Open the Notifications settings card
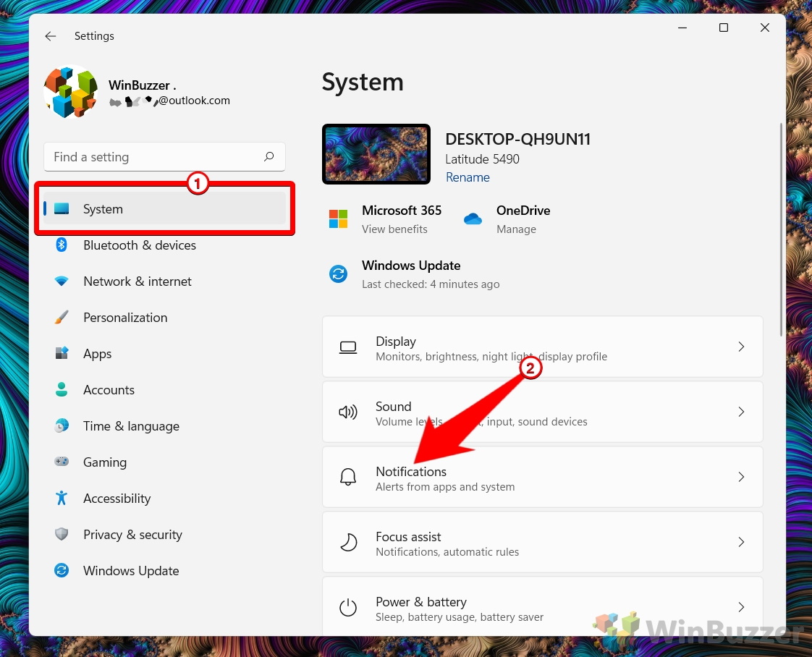Viewport: 812px width, 657px height. 543,477
